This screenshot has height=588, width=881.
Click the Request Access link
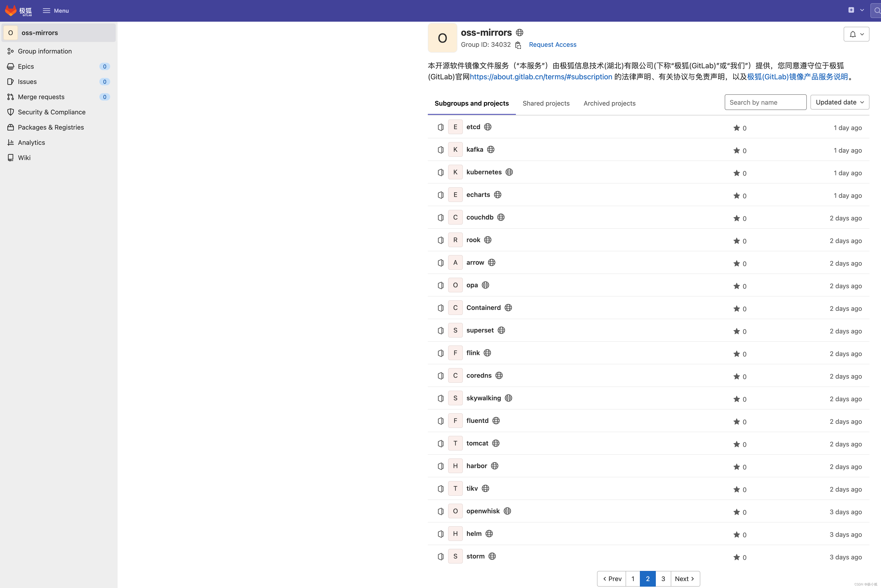pos(552,45)
